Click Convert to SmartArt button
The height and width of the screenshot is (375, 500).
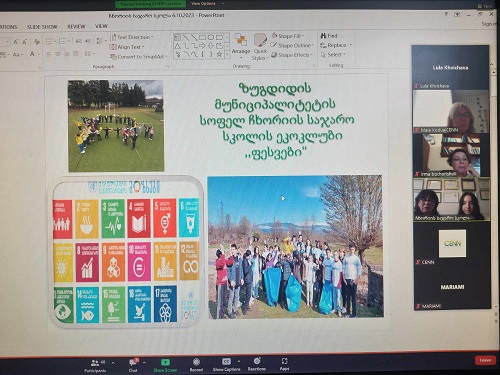(139, 57)
